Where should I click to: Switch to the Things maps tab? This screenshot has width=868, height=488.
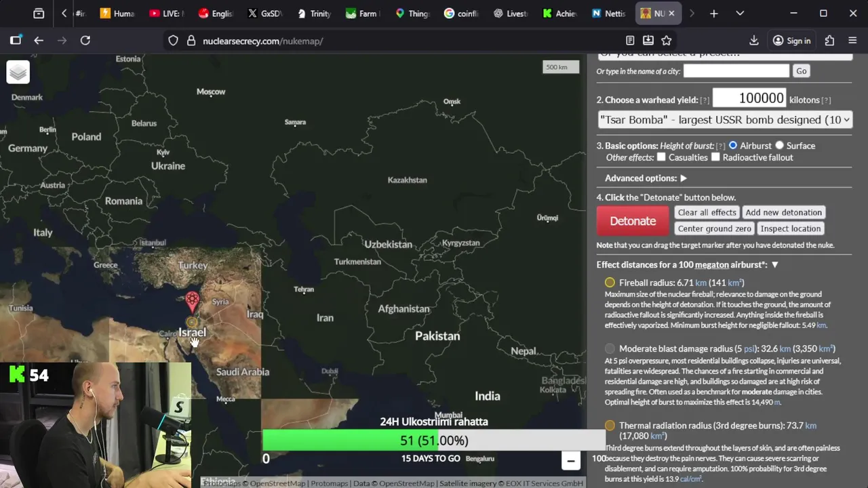click(x=412, y=14)
